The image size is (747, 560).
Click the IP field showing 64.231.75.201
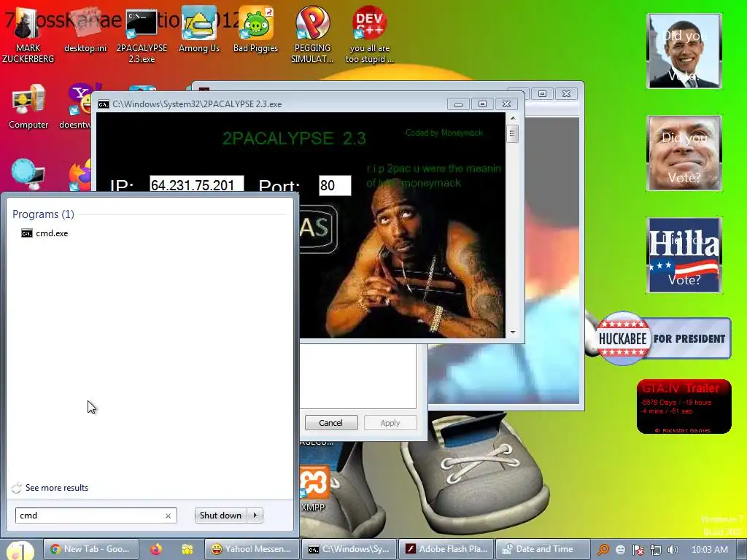tap(196, 184)
